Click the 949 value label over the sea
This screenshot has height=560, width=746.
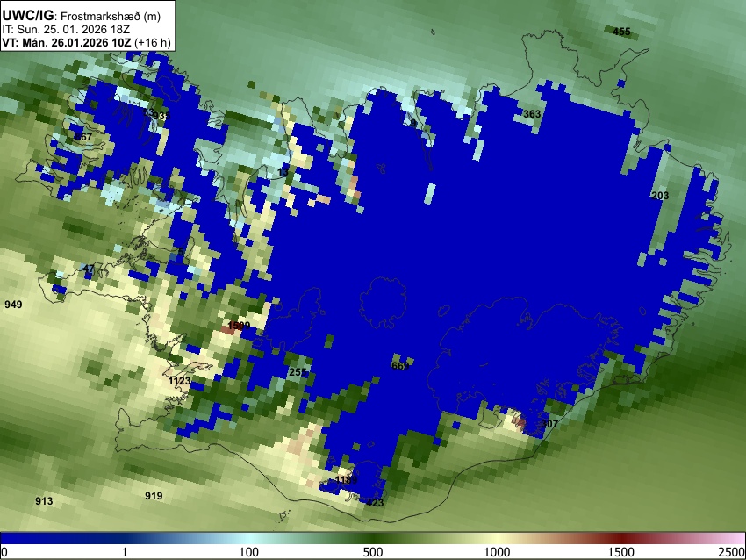click(x=13, y=305)
